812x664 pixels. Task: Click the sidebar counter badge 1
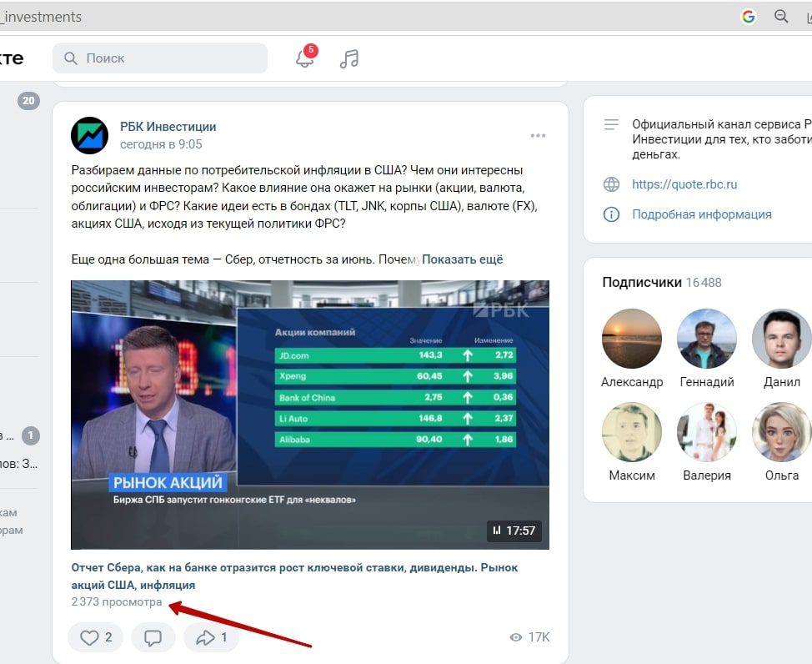(x=31, y=435)
